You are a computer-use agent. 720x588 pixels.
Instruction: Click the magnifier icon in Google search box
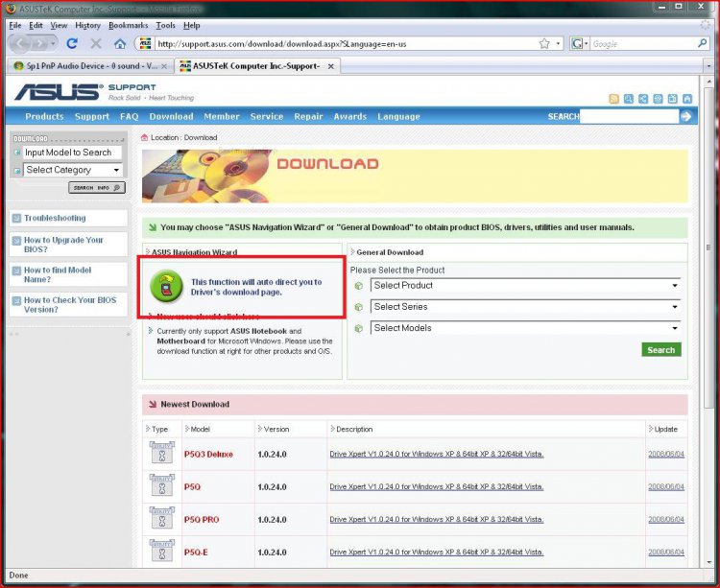pos(702,43)
